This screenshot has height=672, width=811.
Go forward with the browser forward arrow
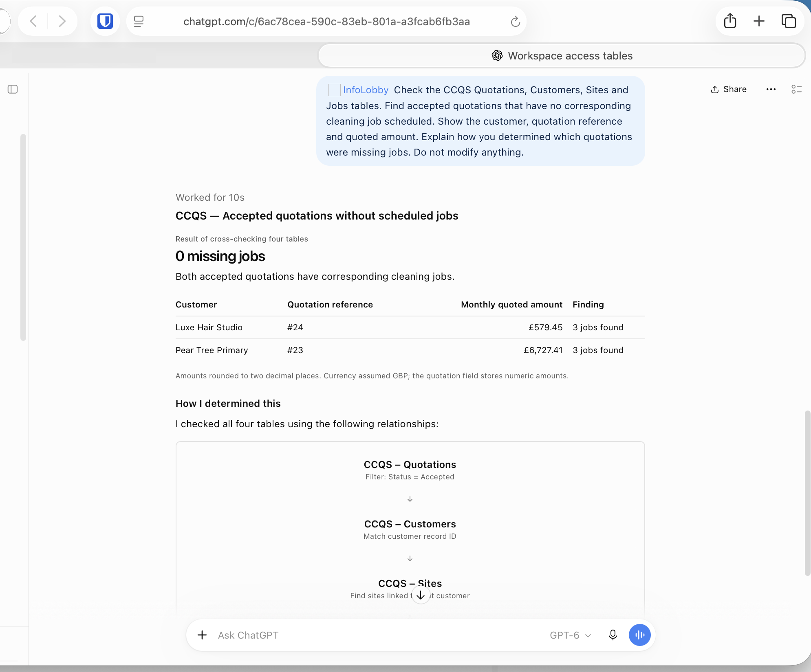click(x=62, y=21)
